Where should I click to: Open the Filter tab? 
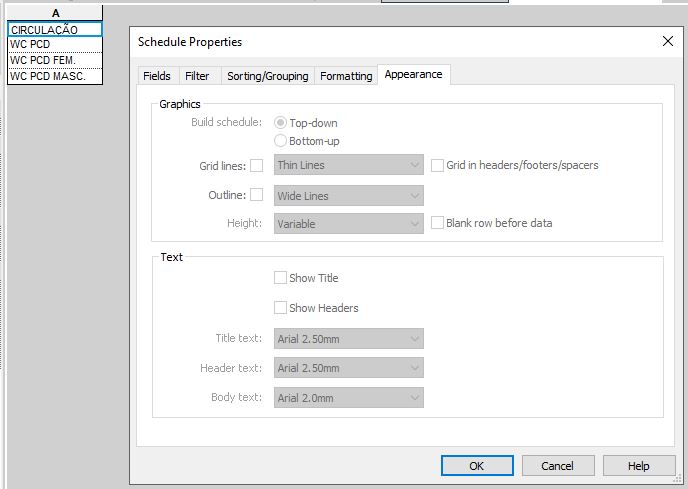point(197,76)
